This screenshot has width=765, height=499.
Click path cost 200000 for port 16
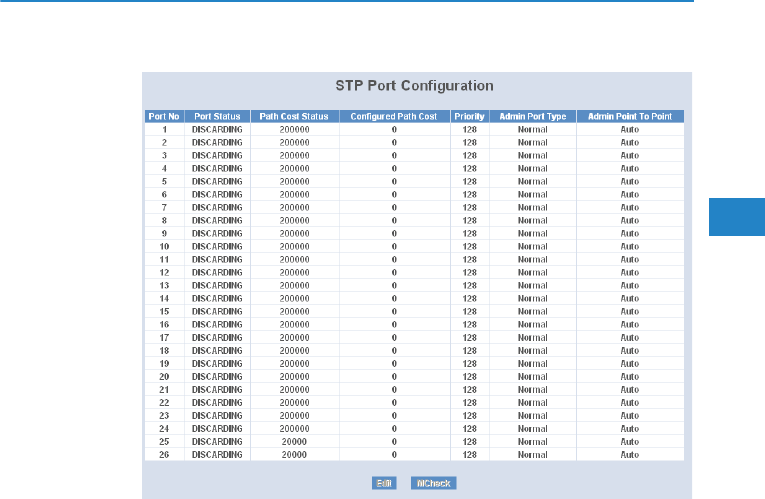(x=294, y=324)
